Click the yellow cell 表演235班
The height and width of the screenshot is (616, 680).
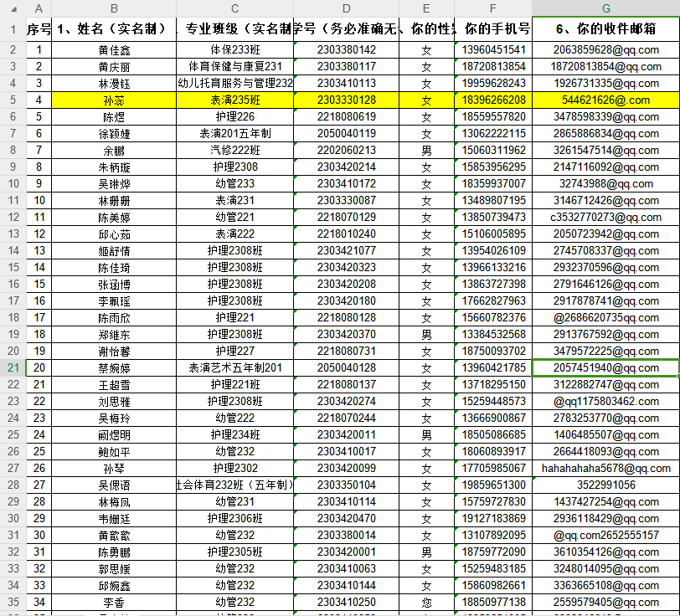tap(234, 100)
